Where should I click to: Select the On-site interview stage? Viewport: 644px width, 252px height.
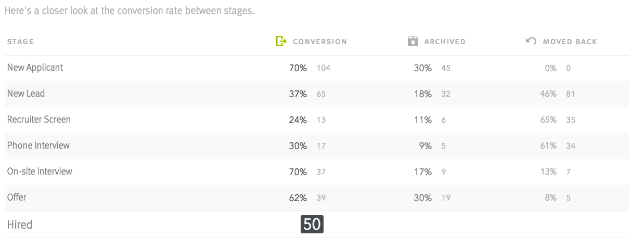(317, 172)
